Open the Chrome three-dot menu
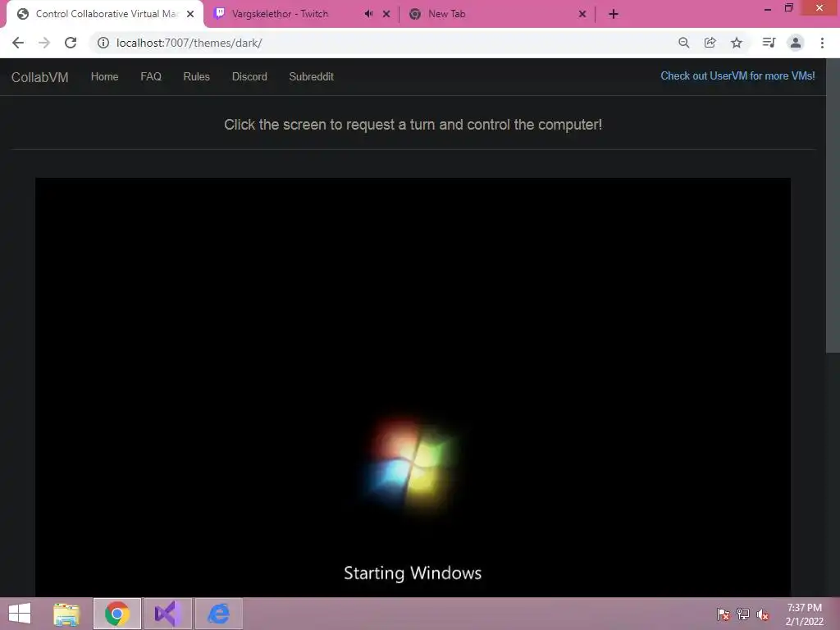 pos(822,43)
